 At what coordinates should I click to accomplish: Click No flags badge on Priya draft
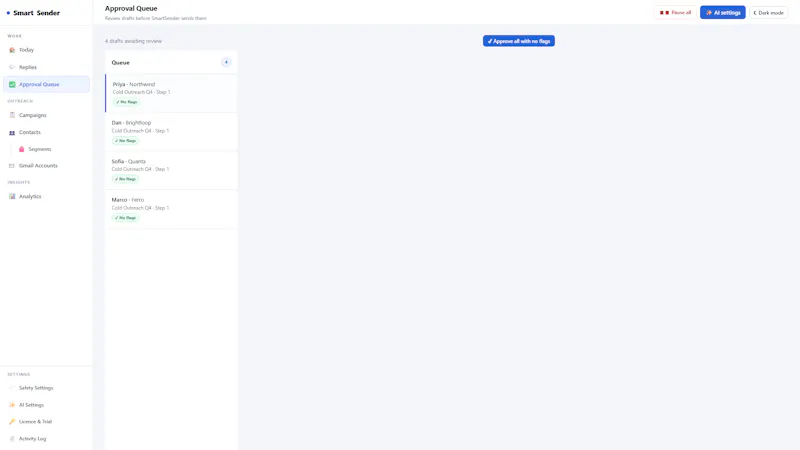click(126, 102)
